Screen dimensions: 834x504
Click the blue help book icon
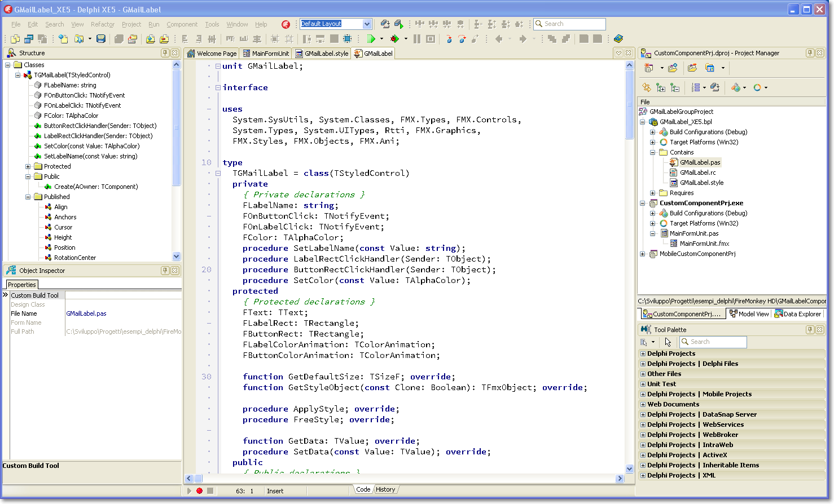[x=618, y=39]
